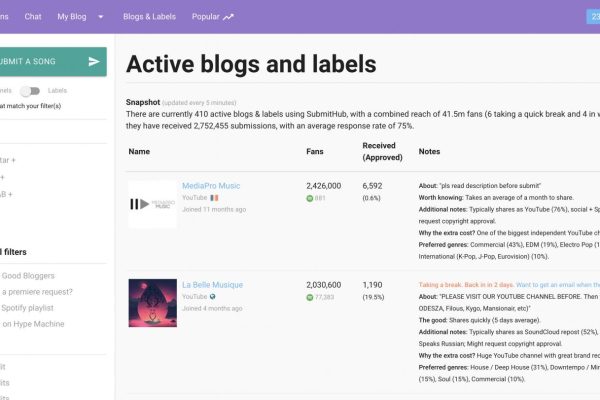Open the MediaPro Music link
600x400 pixels.
tap(211, 186)
